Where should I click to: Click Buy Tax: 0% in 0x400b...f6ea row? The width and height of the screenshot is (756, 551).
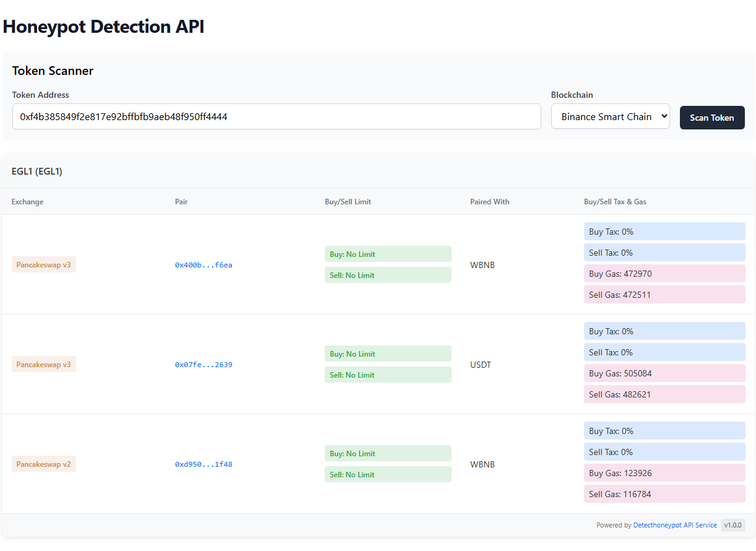(x=664, y=232)
